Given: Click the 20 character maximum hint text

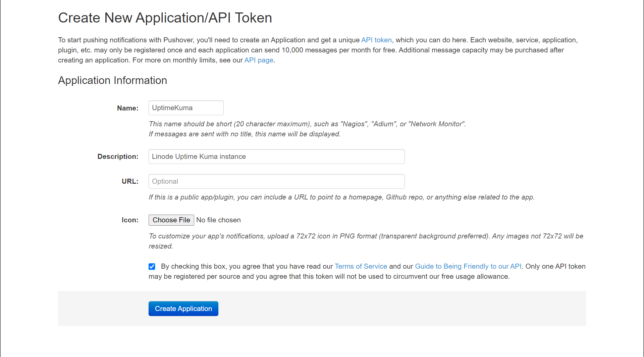Looking at the screenshot, I should point(307,124).
